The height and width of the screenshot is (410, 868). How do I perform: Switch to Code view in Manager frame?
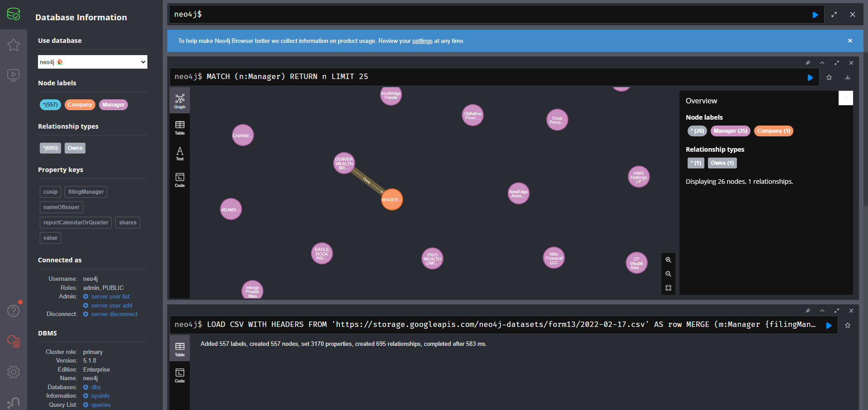[x=180, y=180]
